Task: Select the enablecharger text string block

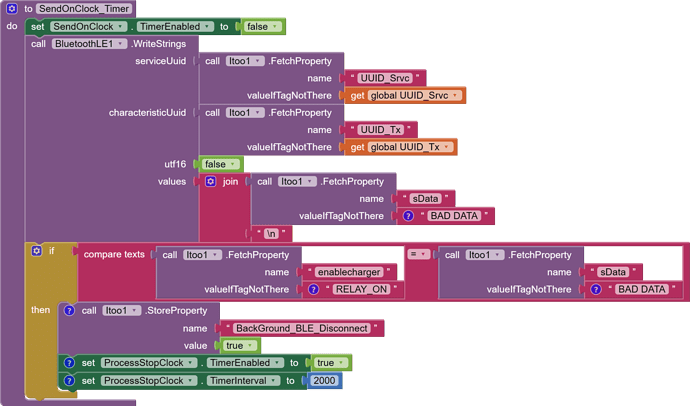Action: click(x=349, y=272)
